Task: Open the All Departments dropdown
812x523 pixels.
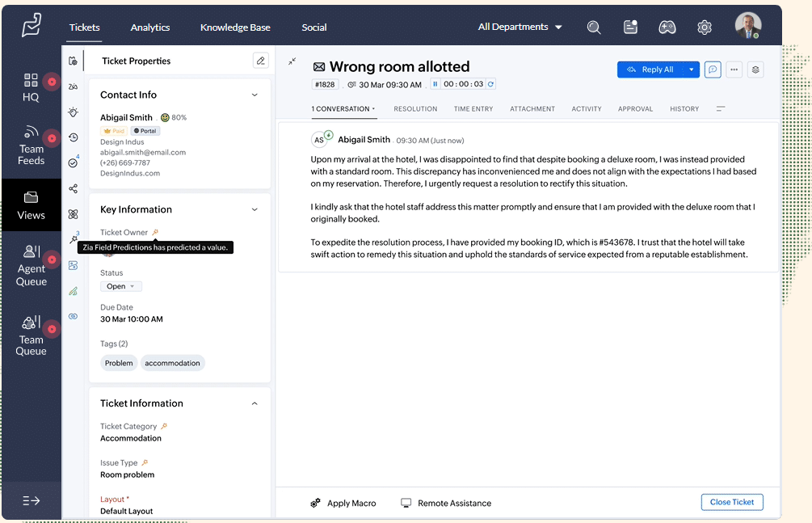Action: click(520, 27)
